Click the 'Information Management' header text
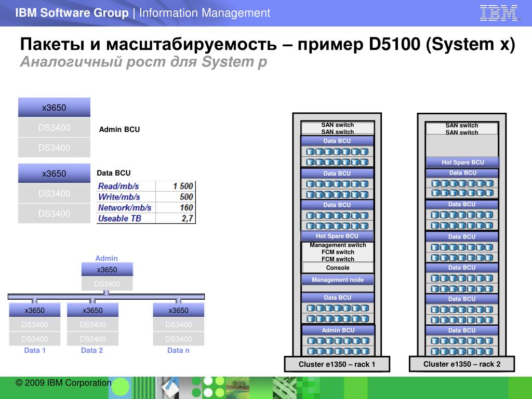 (205, 13)
